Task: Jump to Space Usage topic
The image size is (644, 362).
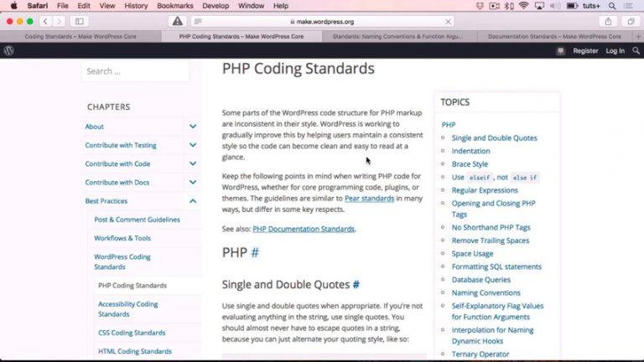Action: click(472, 254)
